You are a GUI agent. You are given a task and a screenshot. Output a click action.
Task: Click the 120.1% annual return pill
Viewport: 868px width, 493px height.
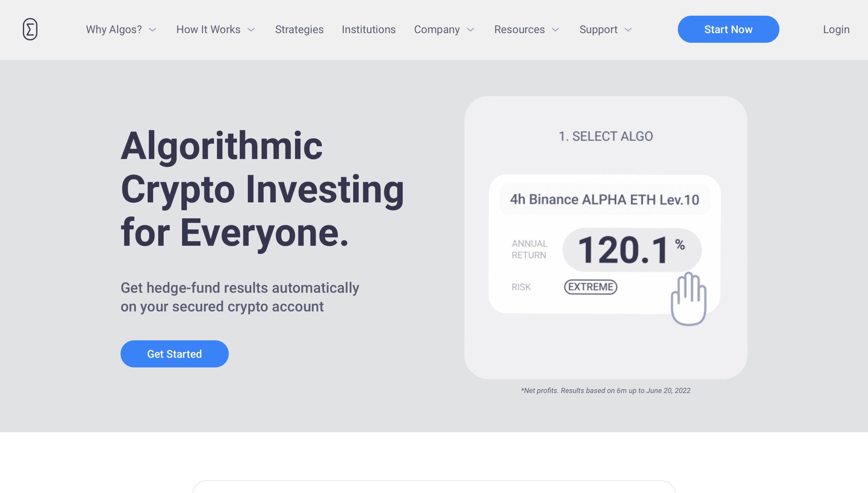[632, 250]
